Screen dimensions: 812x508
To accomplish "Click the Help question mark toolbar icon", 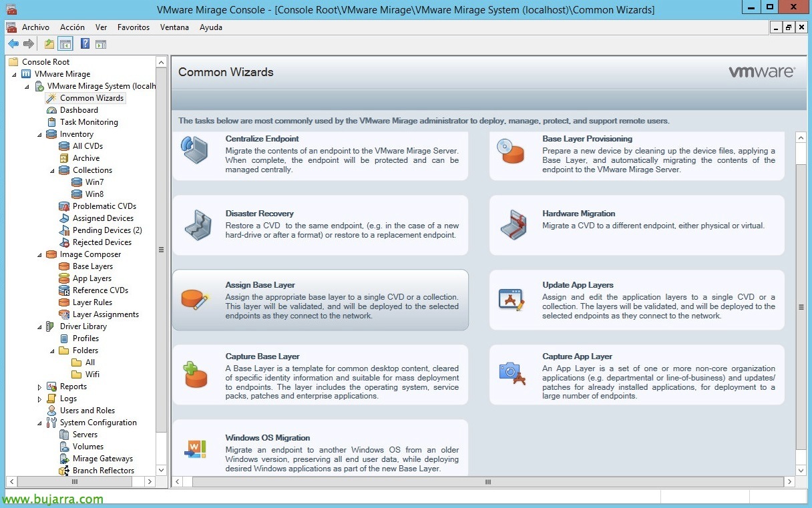I will coord(85,44).
